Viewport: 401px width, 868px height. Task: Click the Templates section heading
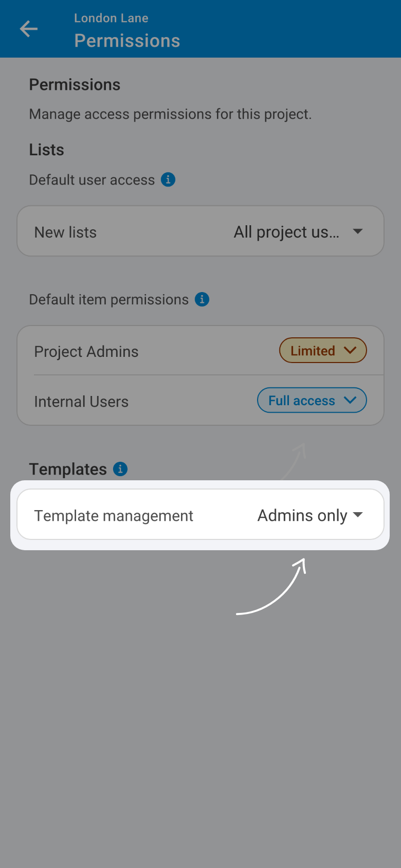(x=68, y=469)
